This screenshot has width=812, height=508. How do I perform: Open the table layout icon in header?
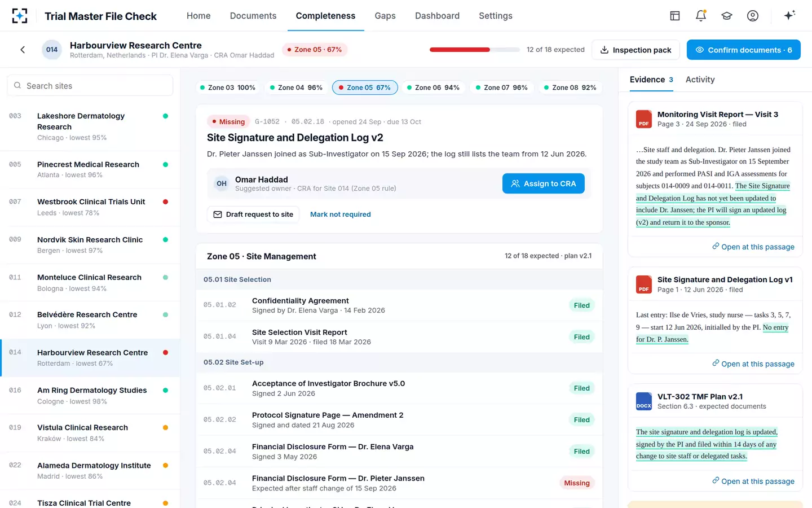675,16
